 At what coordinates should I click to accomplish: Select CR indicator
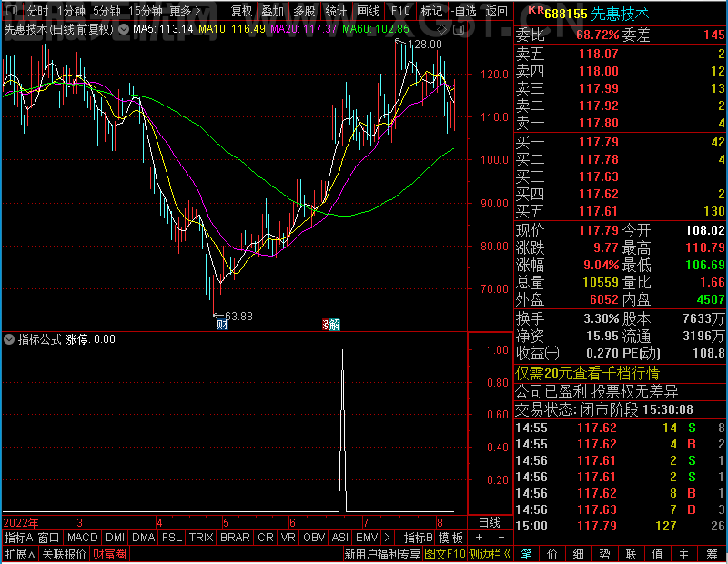266,538
